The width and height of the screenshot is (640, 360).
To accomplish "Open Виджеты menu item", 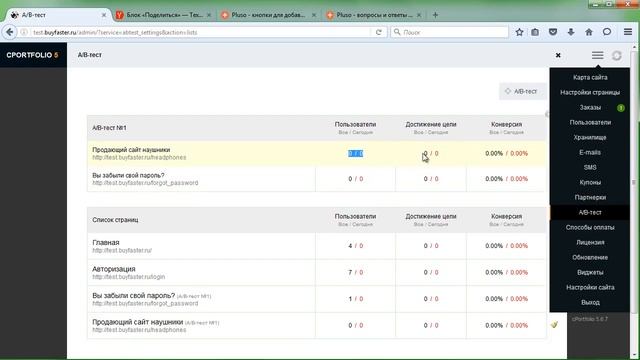I will pyautogui.click(x=590, y=272).
